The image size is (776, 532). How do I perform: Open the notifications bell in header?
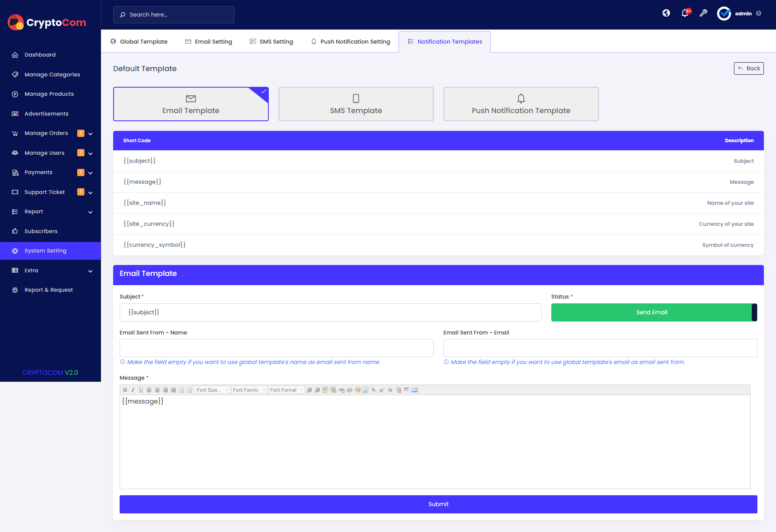click(685, 13)
